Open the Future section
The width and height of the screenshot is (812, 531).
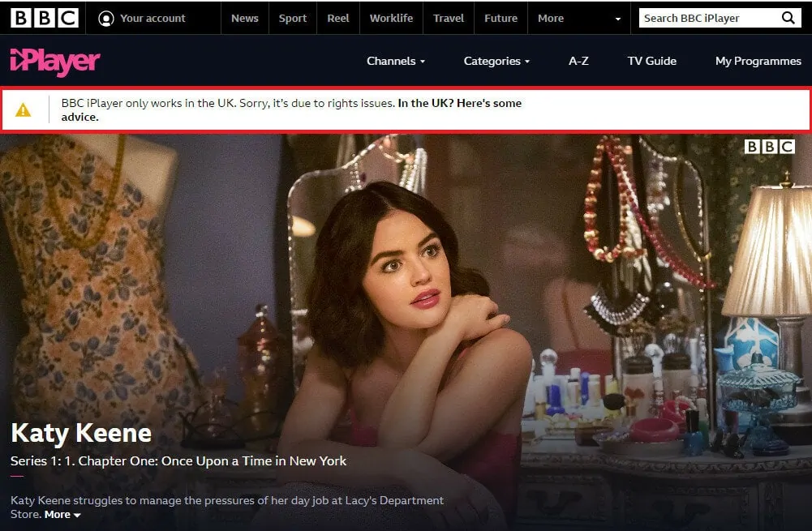pyautogui.click(x=501, y=18)
